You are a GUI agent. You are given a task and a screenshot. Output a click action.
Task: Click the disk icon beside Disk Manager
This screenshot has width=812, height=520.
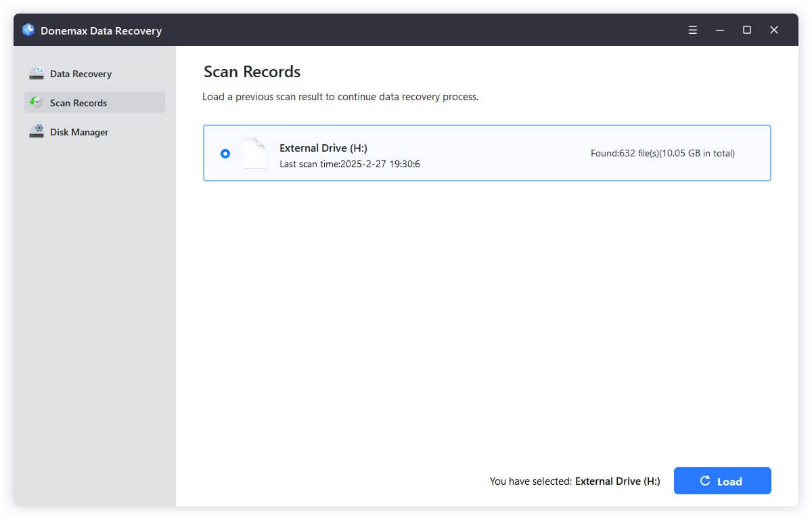pos(36,131)
